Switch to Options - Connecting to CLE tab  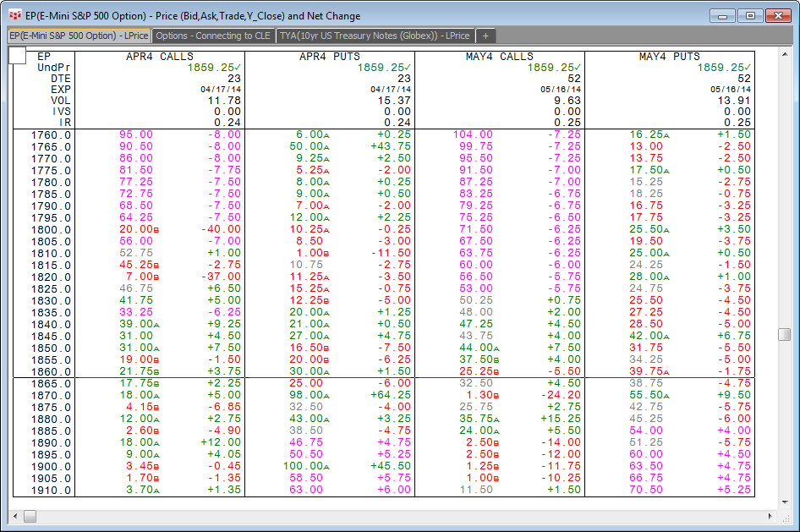[214, 36]
